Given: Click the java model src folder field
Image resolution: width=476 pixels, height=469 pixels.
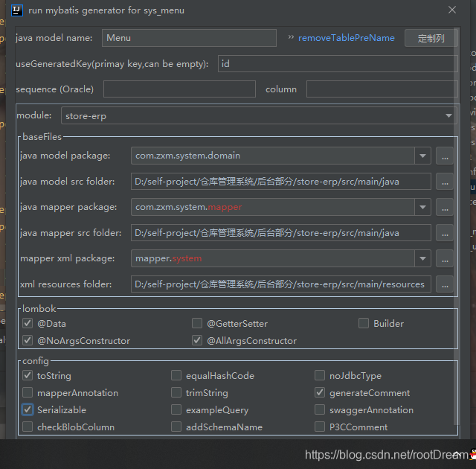Looking at the screenshot, I should tap(281, 182).
